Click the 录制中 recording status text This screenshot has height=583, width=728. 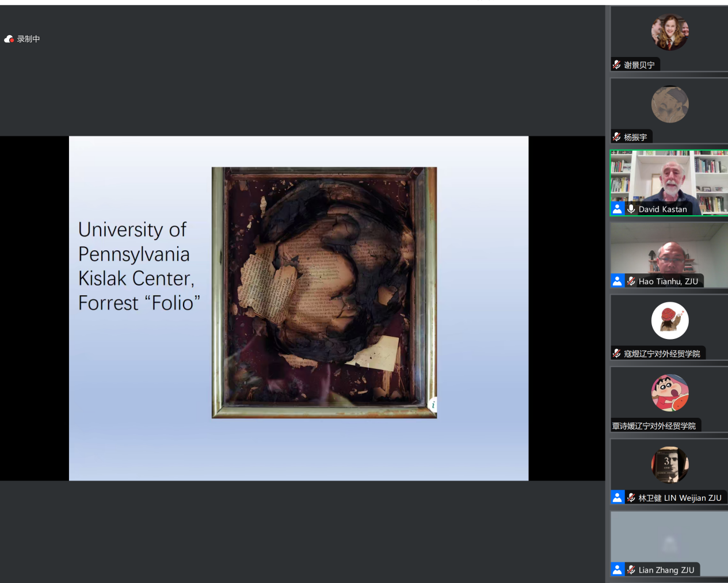pyautogui.click(x=29, y=39)
